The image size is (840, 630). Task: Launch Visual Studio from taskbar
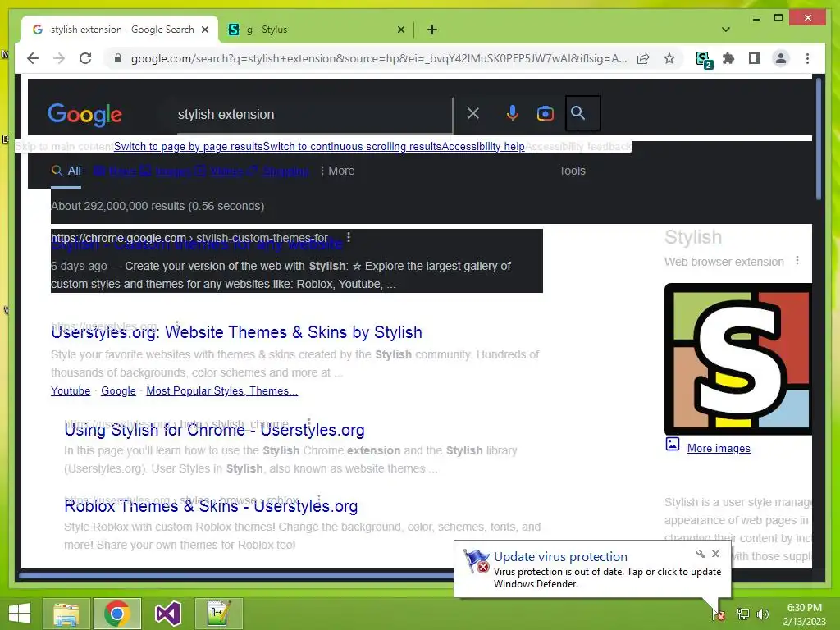pos(167,614)
